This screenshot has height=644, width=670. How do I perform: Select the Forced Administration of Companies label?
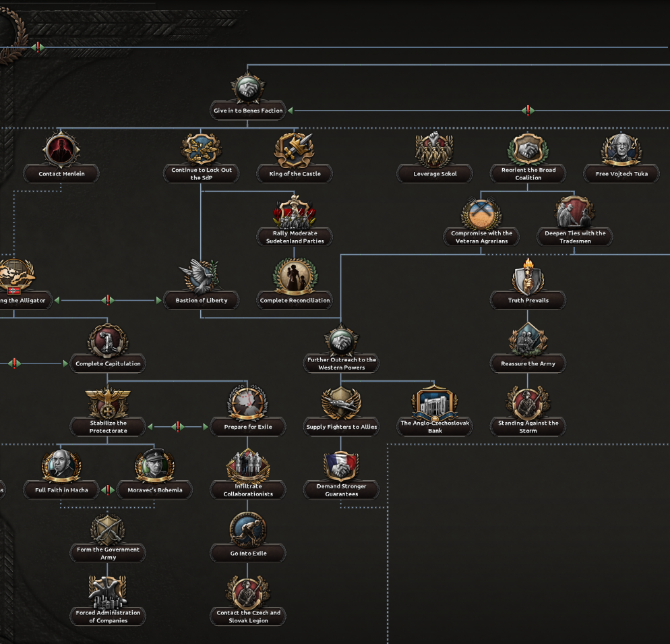108,617
